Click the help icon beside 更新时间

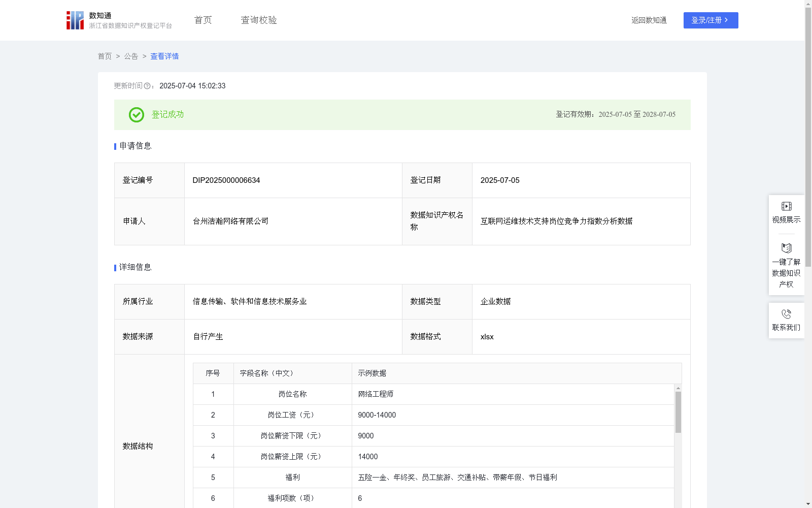tap(147, 86)
